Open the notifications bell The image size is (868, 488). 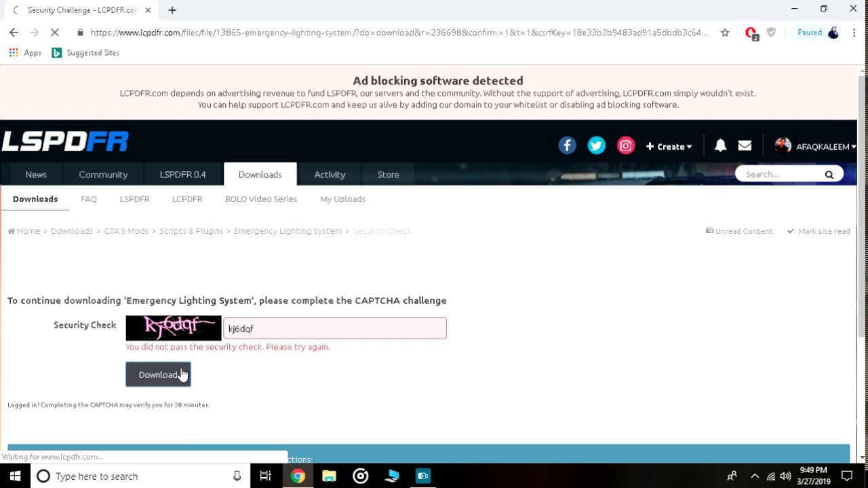(720, 146)
